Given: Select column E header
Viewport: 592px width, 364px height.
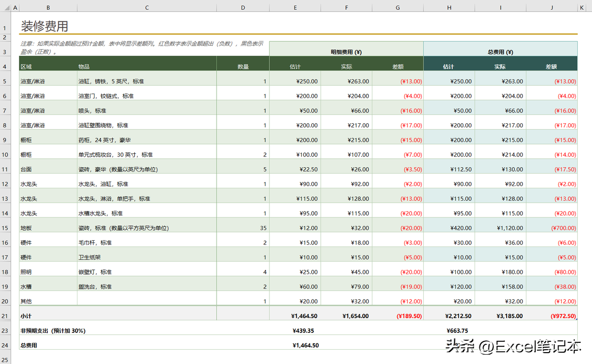Looking at the screenshot, I should [x=295, y=8].
